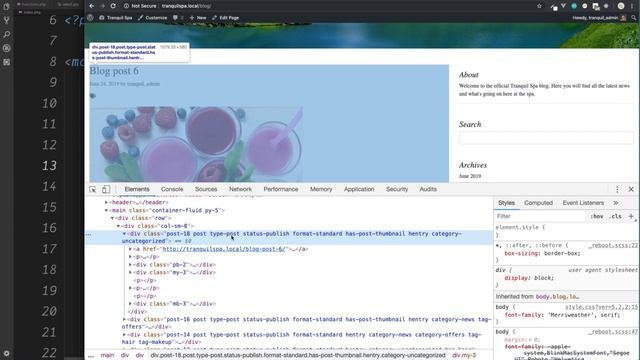Screen dimensions: 640x360
Task: Close the DevTools panel
Action: [631, 189]
